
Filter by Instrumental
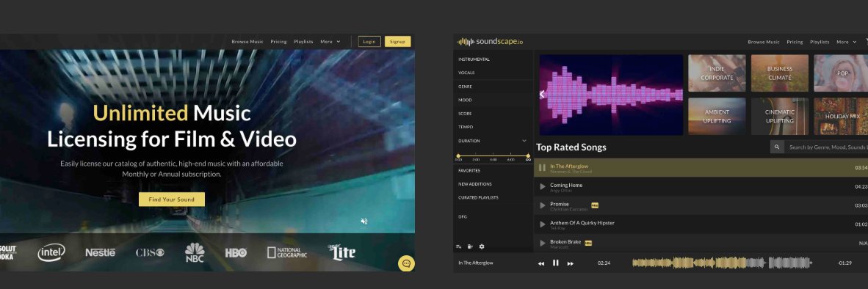coord(474,59)
